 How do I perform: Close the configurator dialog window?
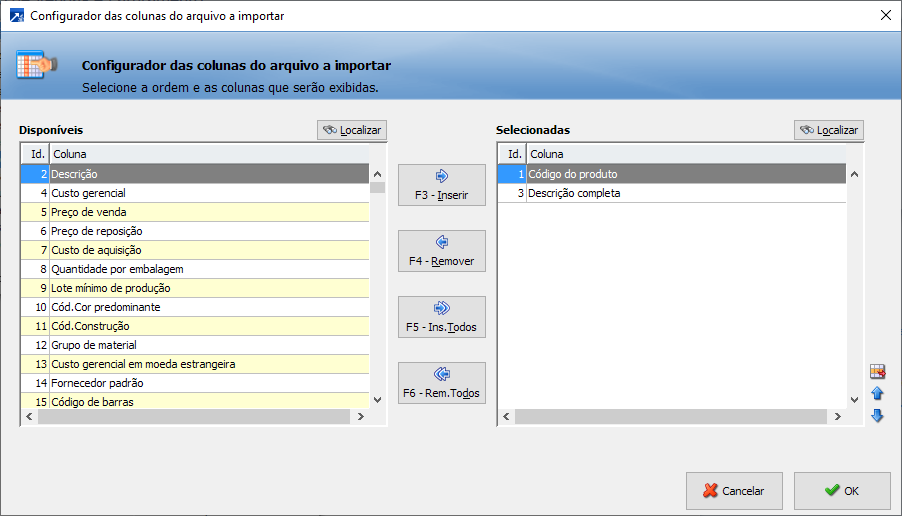coord(886,16)
